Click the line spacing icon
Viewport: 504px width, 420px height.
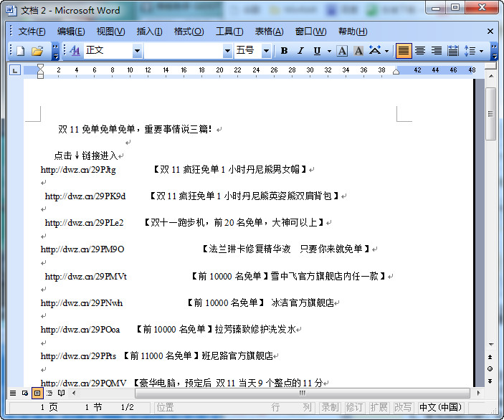coord(470,51)
